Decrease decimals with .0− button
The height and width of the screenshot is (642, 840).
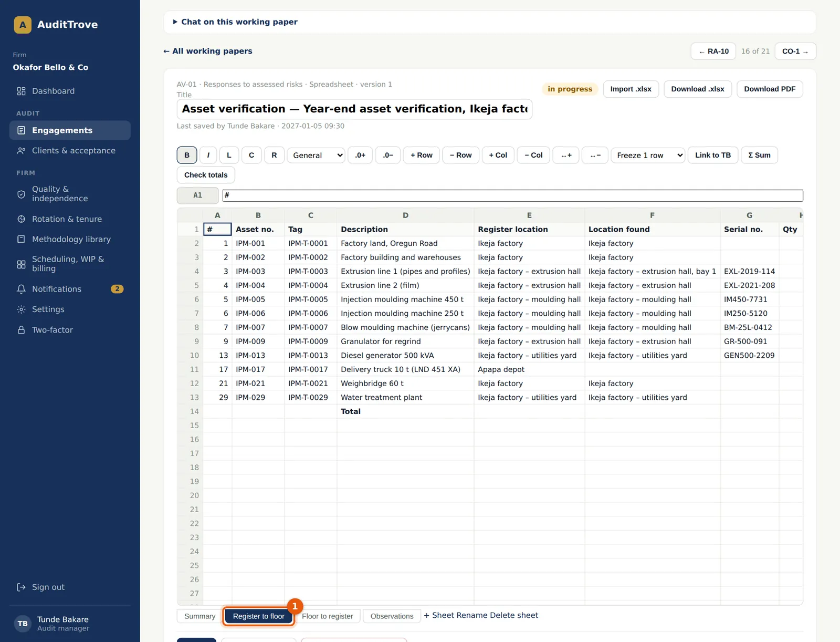click(x=388, y=155)
